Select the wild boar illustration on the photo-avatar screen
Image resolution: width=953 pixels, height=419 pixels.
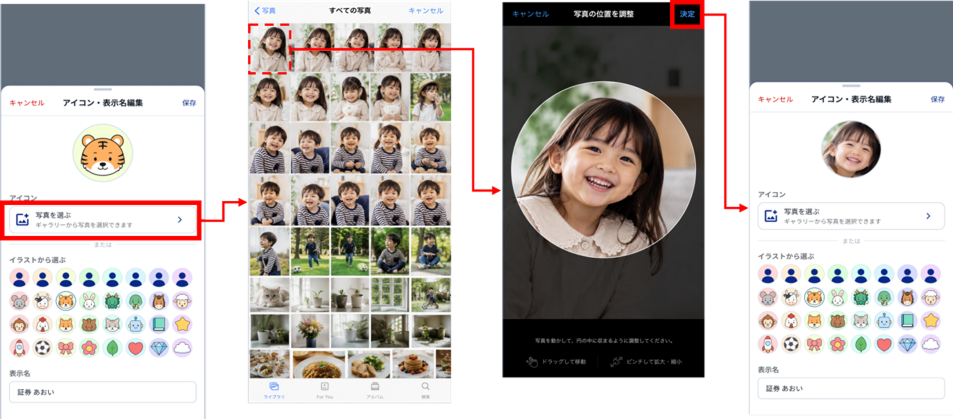coord(838,320)
